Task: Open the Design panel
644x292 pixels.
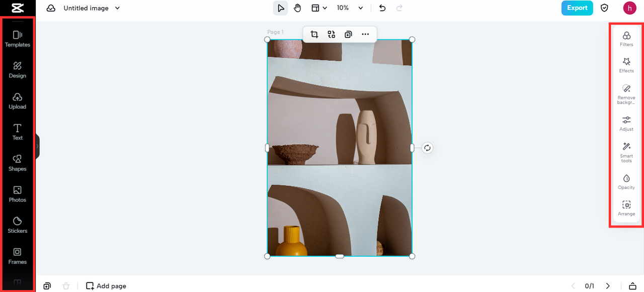Action: 18,70
